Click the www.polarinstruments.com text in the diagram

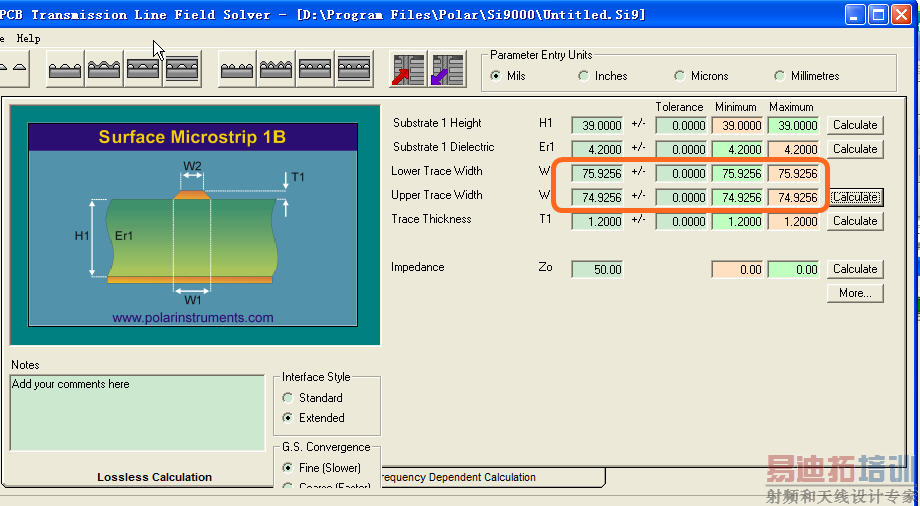coord(193,318)
